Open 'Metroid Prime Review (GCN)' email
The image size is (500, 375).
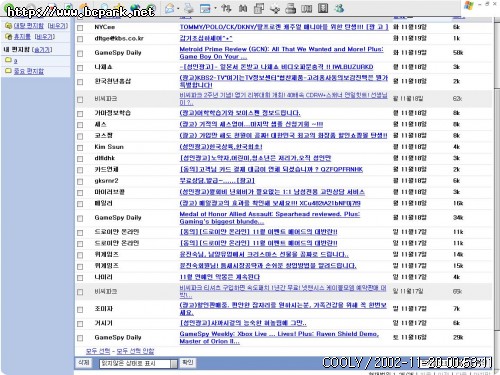tap(281, 53)
